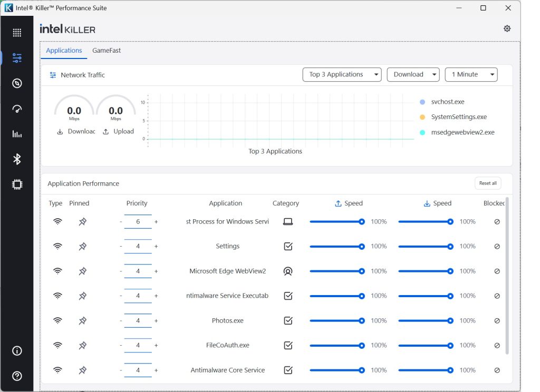Open the Download direction dropdown
Image resolution: width=540 pixels, height=392 pixels.
413,75
